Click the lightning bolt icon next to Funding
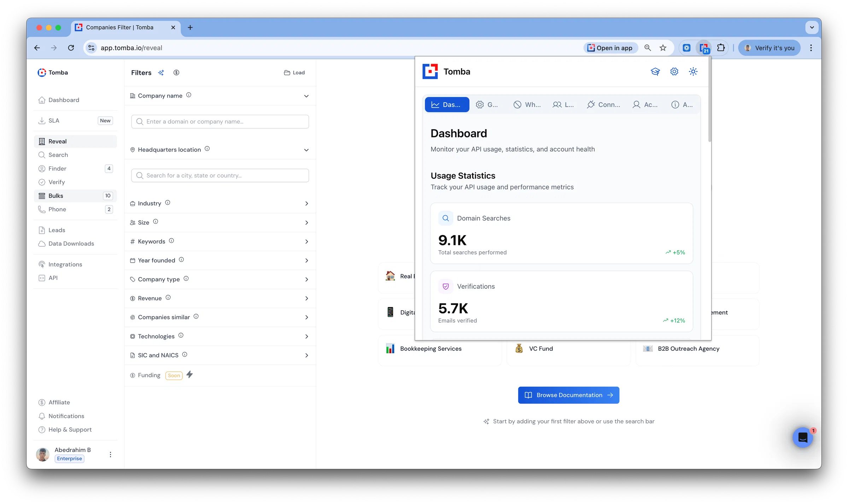 point(189,374)
